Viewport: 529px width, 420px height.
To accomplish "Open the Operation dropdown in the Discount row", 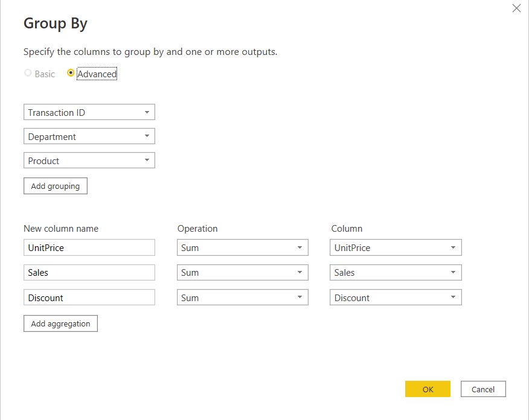I will coord(243,297).
